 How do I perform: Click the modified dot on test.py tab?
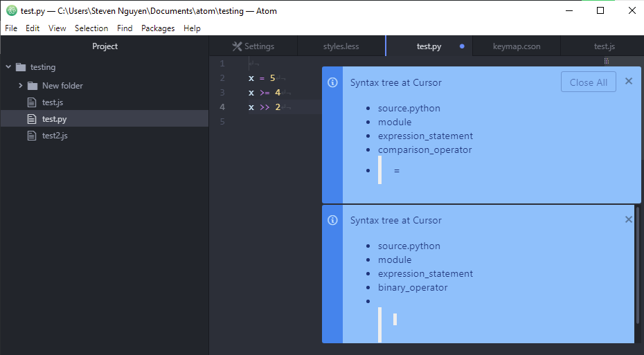point(462,46)
